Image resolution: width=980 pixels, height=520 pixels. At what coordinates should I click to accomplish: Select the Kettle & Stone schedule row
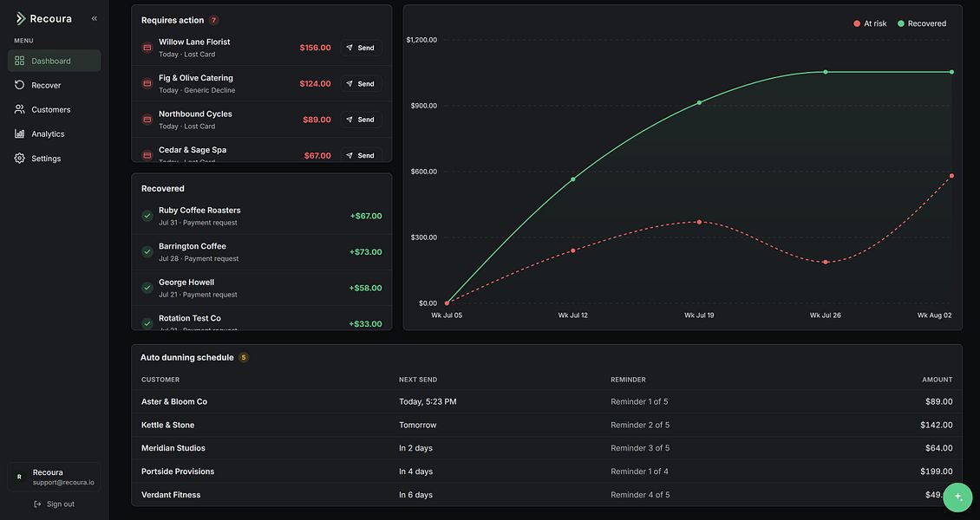coord(547,426)
